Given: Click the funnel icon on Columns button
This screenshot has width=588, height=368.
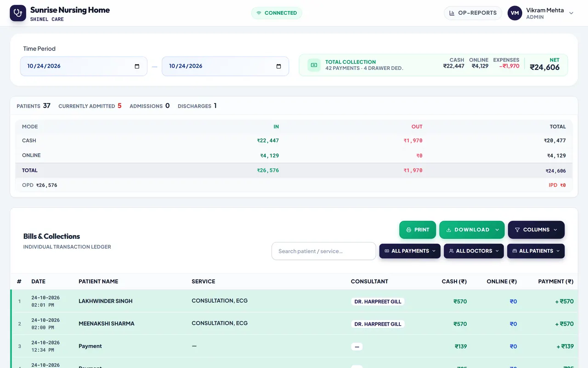Looking at the screenshot, I should point(517,230).
